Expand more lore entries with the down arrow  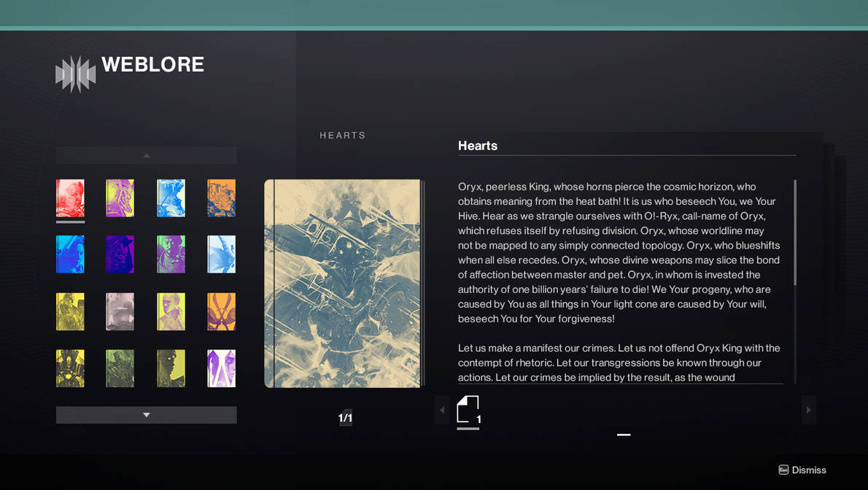coord(146,414)
